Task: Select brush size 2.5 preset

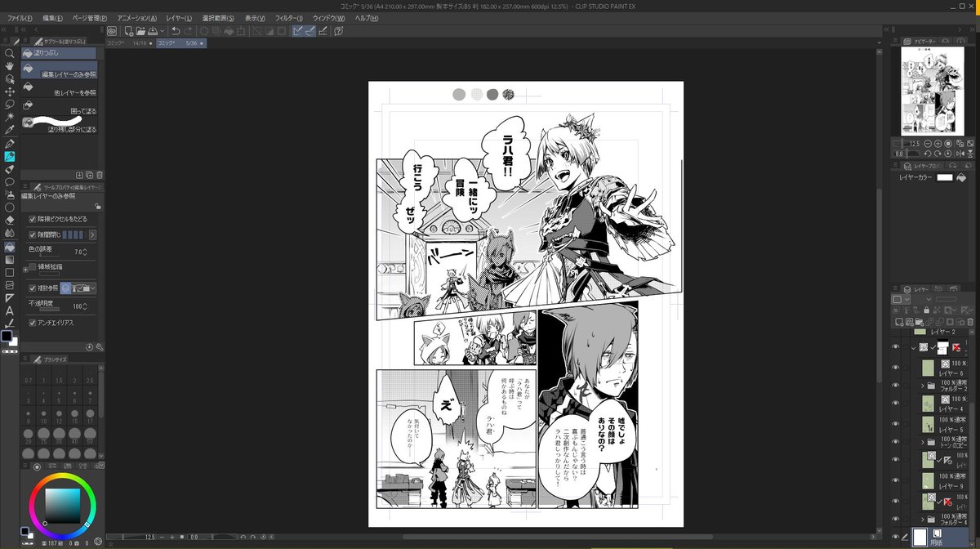Action: coord(91,377)
